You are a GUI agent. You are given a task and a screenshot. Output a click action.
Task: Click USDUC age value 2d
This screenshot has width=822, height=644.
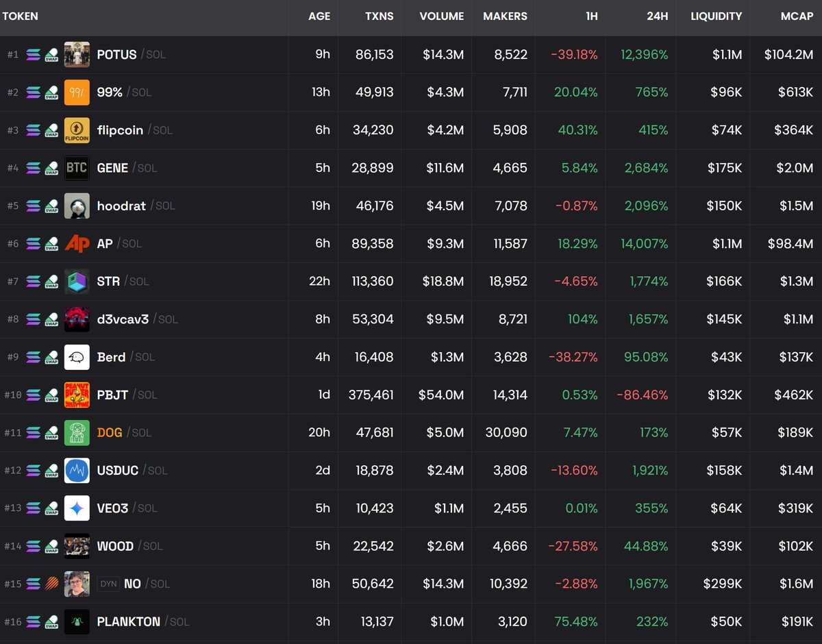coord(323,471)
